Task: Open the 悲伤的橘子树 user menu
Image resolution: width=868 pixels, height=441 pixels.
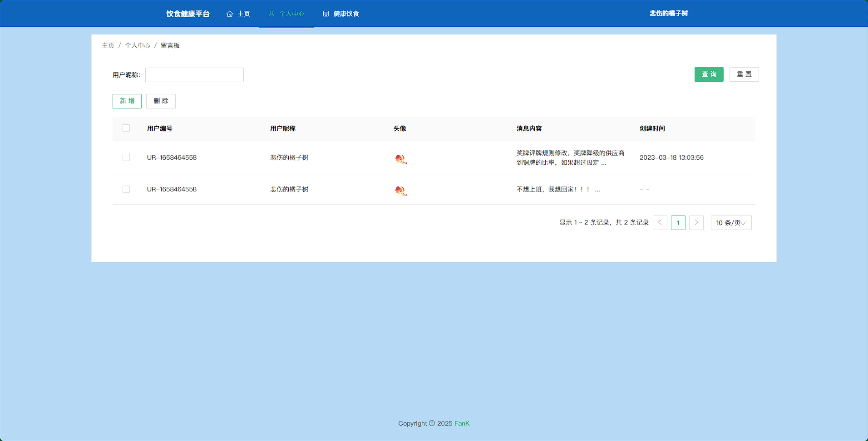Action: tap(668, 14)
